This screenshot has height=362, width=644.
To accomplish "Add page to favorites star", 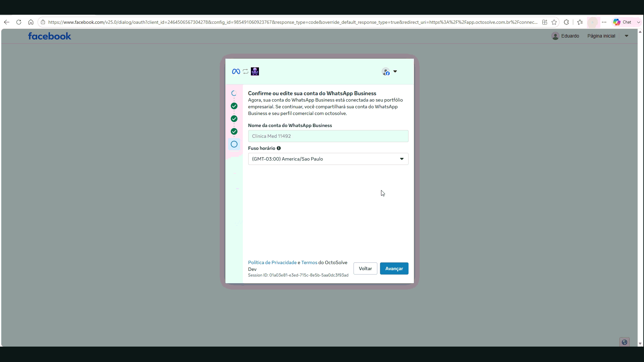I will coord(554,22).
